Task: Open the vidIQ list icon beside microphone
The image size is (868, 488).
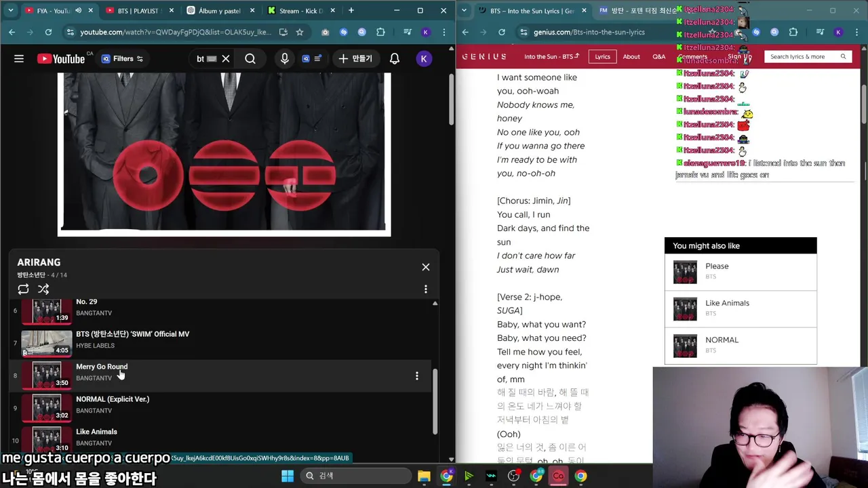Action: tap(312, 59)
